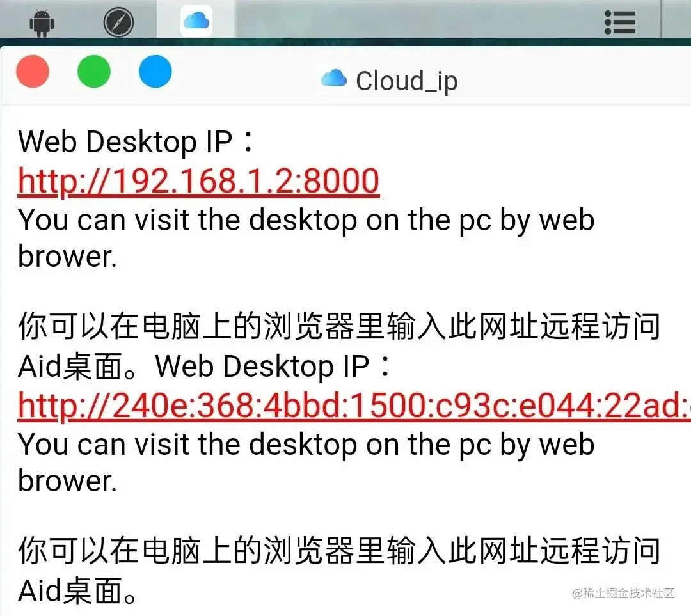691x616 pixels.
Task: Click the green circle window button
Action: click(x=94, y=72)
